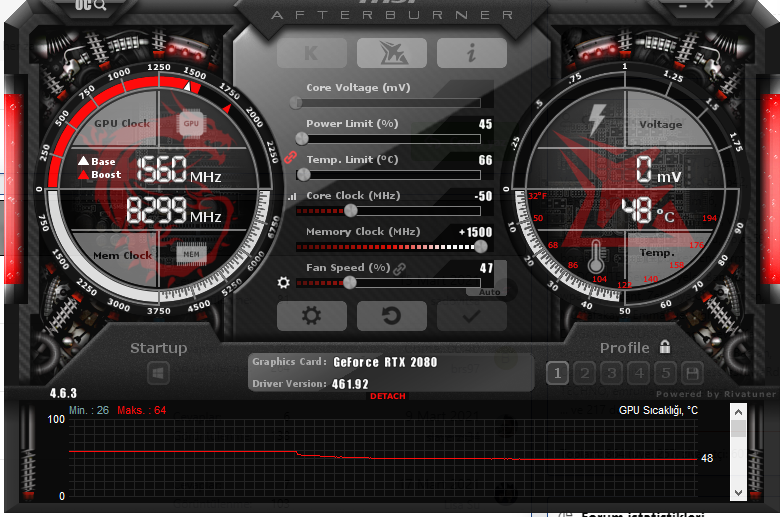This screenshot has width=780, height=517.
Task: Click the Core Clock slider handle
Action: [351, 210]
